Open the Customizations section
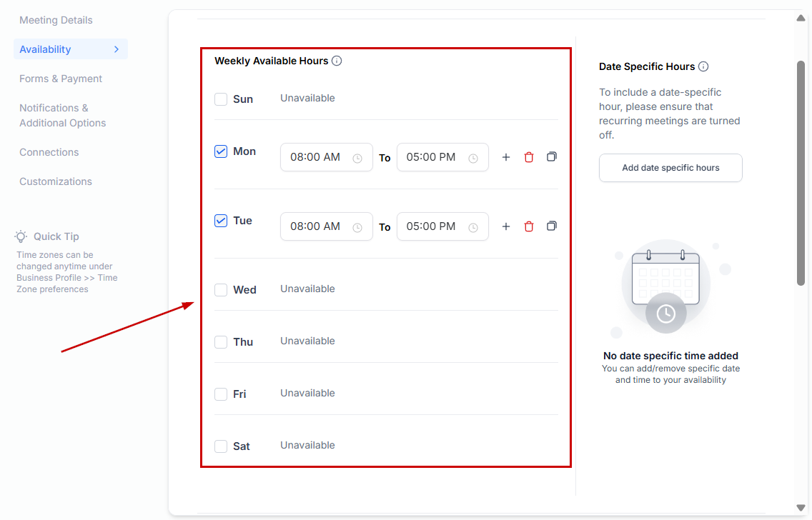The height and width of the screenshot is (520, 812). point(56,181)
